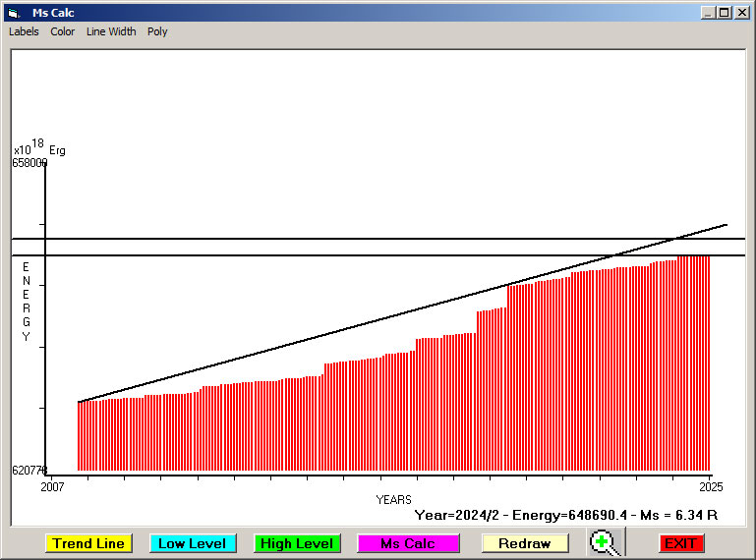Minimize the Ms Calc window
This screenshot has width=756, height=560.
[708, 13]
